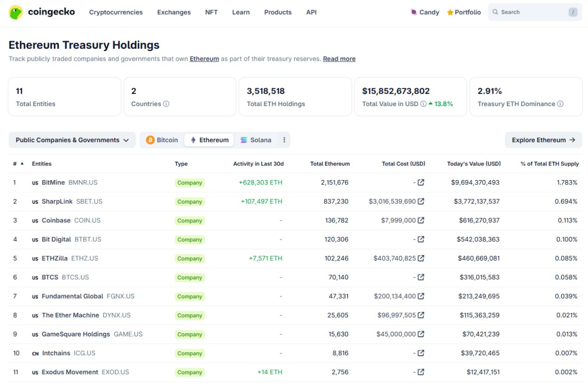Open the Coinbase entity link
This screenshot has width=588, height=386.
(56, 220)
